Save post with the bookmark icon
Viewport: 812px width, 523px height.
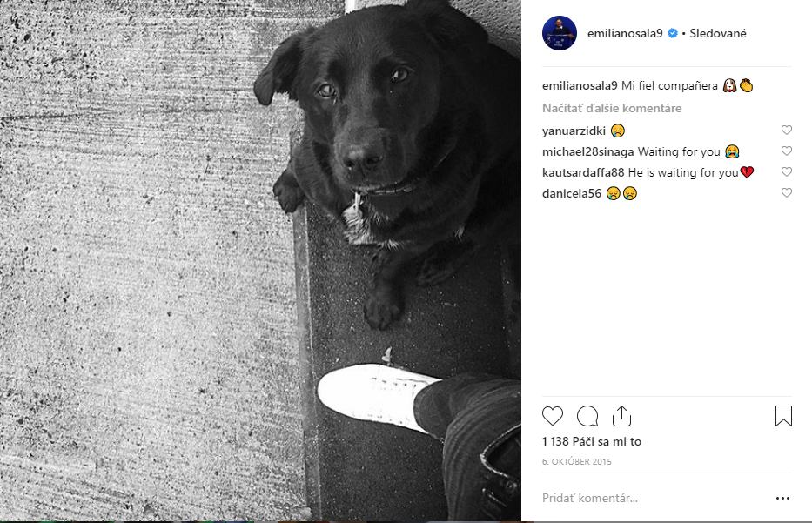pyautogui.click(x=783, y=416)
